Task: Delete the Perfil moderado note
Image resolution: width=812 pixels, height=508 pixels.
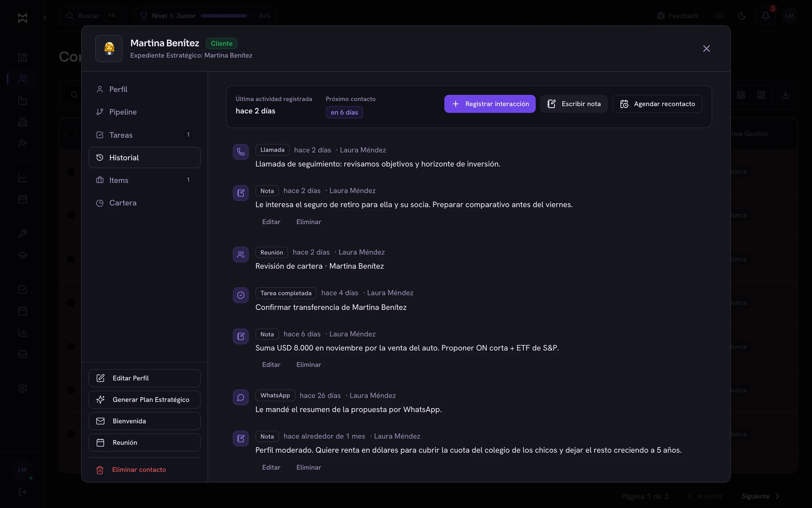Action: (x=309, y=467)
